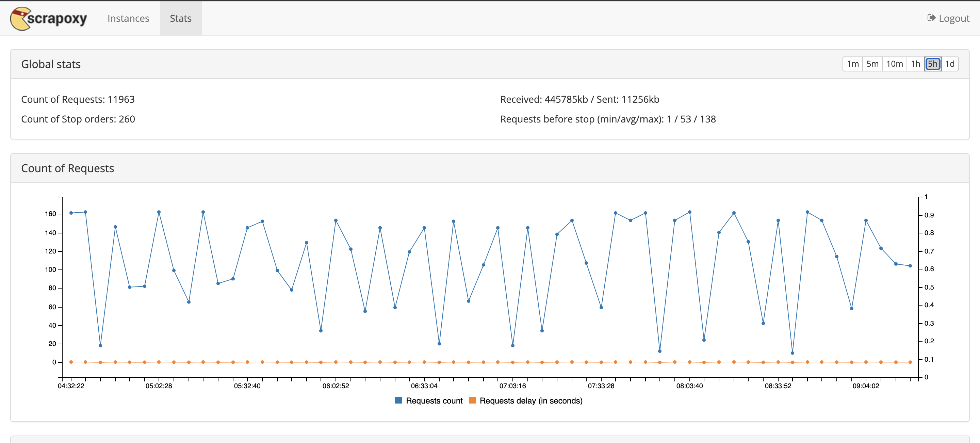980x443 pixels.
Task: Re-select the highlighted 5h range
Action: click(932, 64)
